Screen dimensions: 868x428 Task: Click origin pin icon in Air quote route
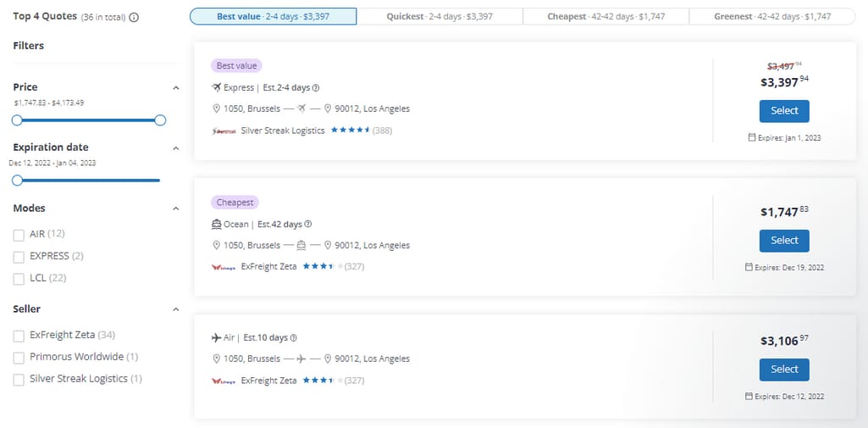click(x=217, y=359)
